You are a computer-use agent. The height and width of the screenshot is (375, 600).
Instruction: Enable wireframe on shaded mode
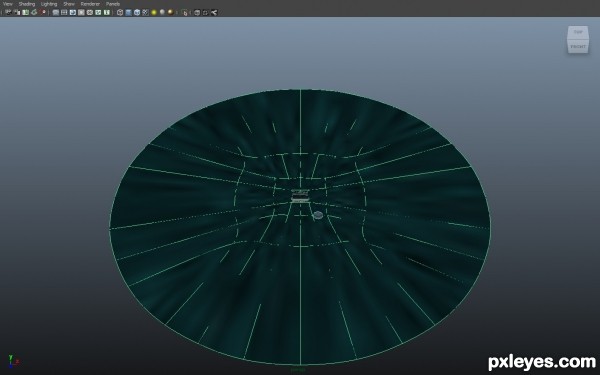click(x=137, y=12)
